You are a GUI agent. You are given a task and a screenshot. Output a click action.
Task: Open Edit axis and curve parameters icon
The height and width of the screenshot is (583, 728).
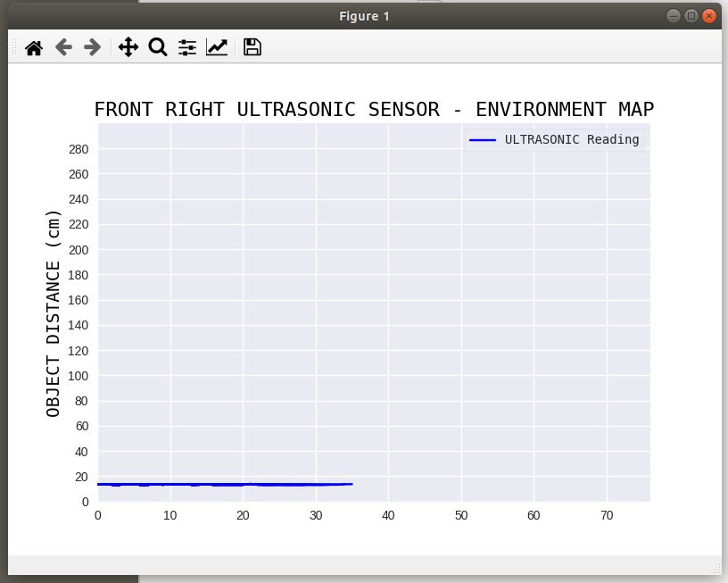pos(217,47)
